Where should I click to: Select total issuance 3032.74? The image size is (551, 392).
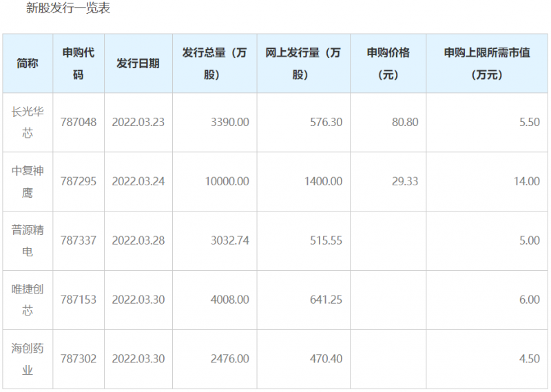(230, 241)
